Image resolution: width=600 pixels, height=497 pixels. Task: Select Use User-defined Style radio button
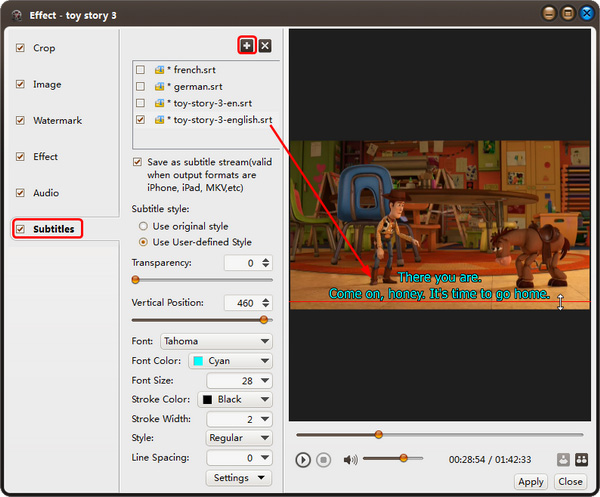pyautogui.click(x=143, y=242)
